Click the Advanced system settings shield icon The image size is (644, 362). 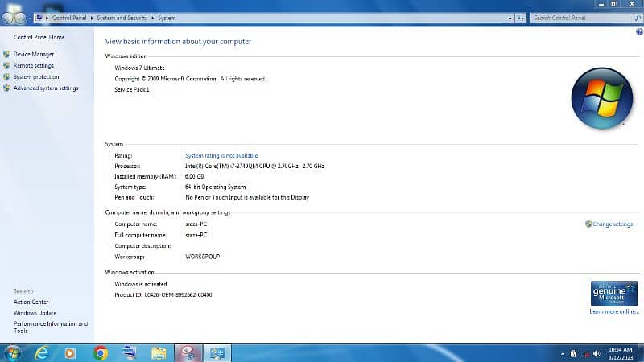7,88
